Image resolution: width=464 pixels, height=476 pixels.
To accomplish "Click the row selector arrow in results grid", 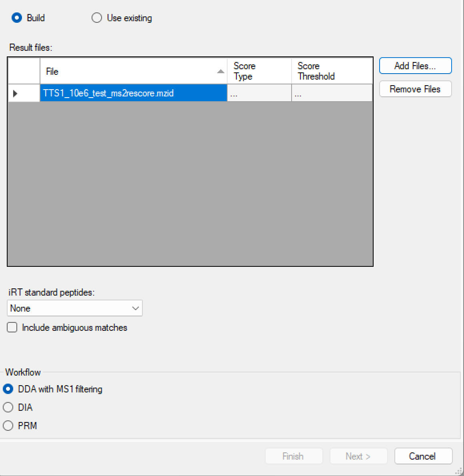I will tap(16, 94).
